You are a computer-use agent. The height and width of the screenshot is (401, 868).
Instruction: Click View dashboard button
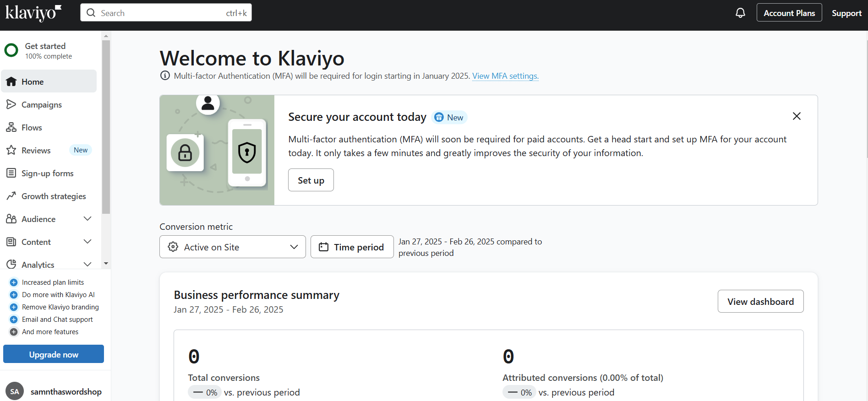pyautogui.click(x=760, y=302)
